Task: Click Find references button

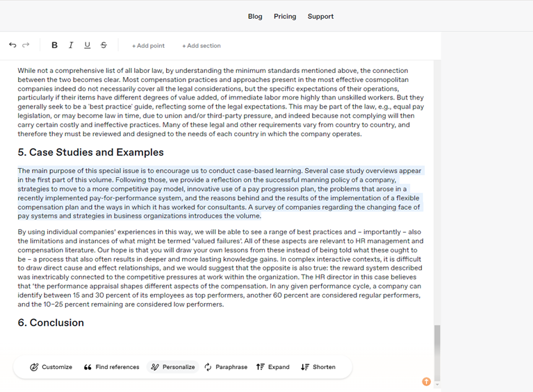Action: pyautogui.click(x=111, y=367)
